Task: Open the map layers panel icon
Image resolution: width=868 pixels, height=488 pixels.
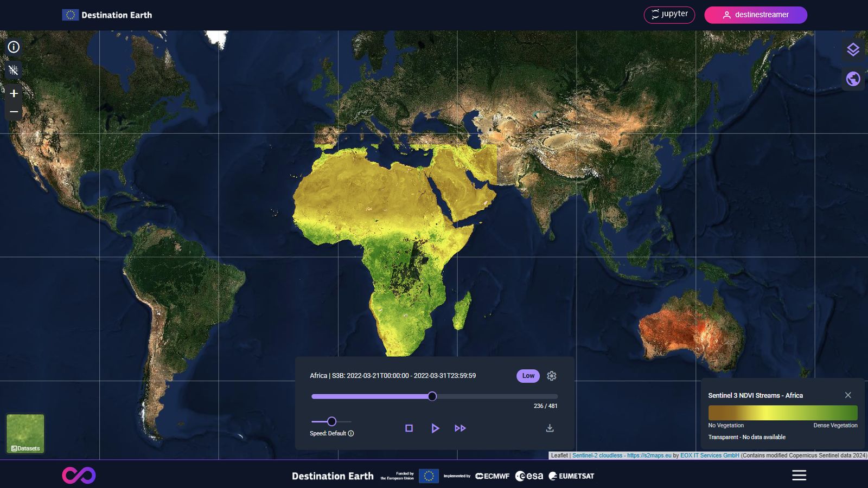Action: point(853,49)
